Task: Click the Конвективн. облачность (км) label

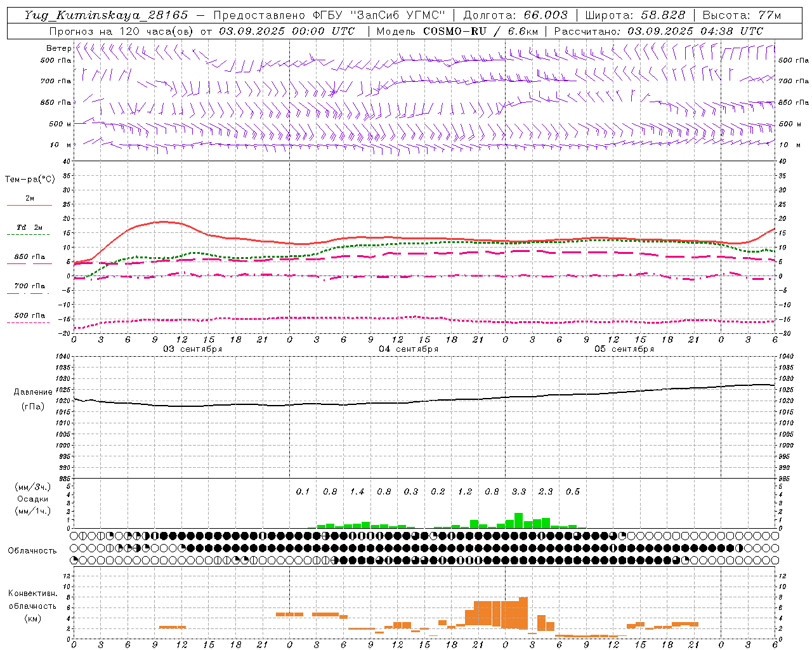Action: pyautogui.click(x=32, y=606)
